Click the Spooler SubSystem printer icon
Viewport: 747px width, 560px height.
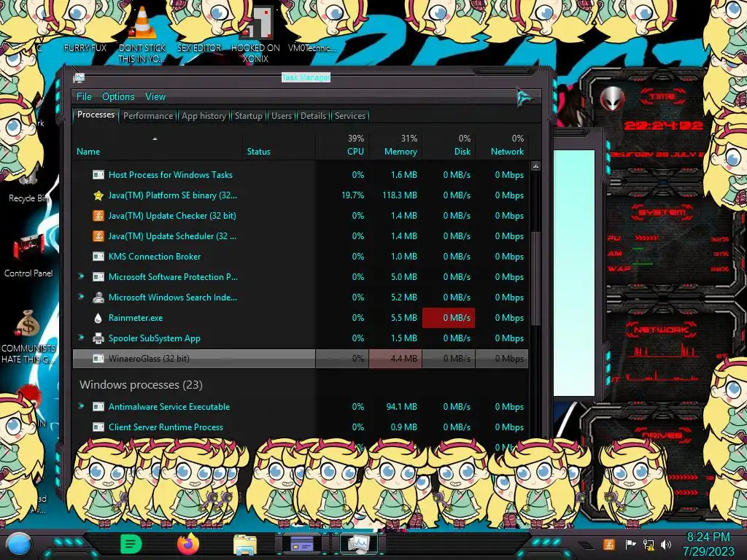point(98,338)
